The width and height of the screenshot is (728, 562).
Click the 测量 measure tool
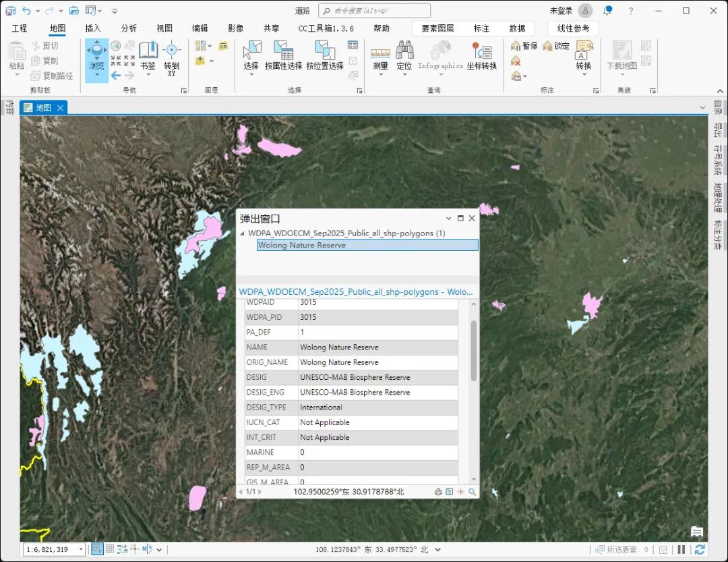380,55
